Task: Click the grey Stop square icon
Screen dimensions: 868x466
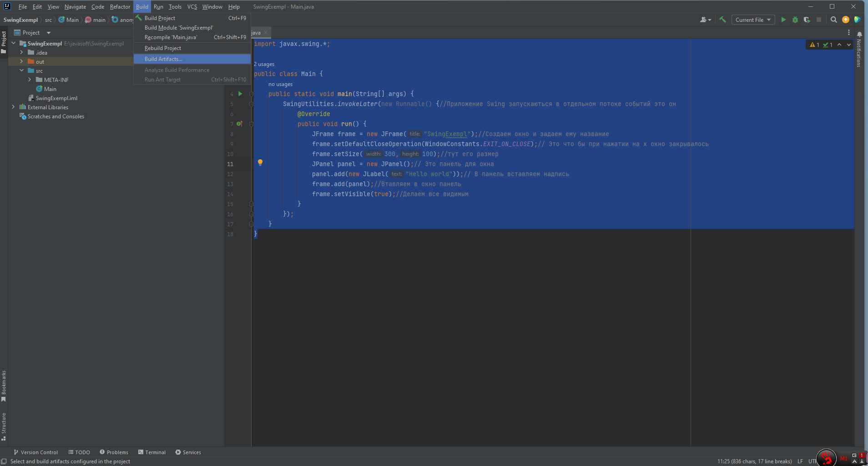Action: pyautogui.click(x=819, y=20)
